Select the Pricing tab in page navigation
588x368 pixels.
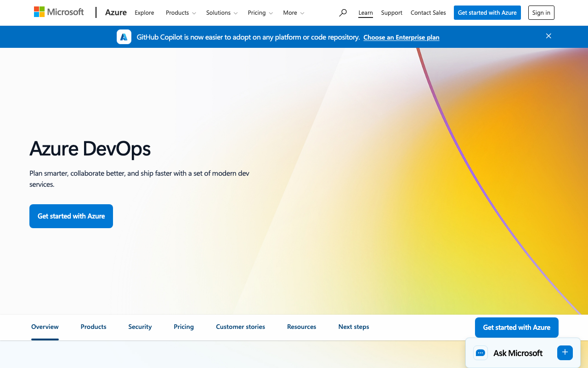[184, 327]
